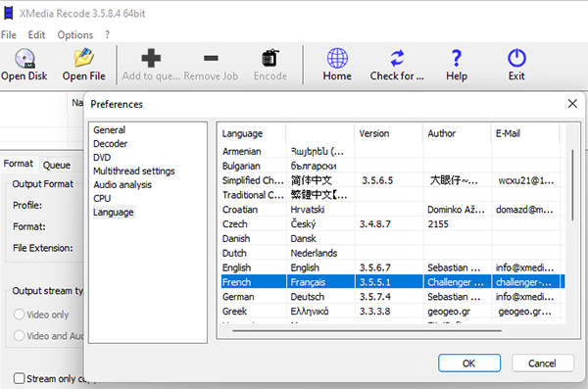Switch to the Queue tab
Viewport: 588px width, 389px height.
point(56,165)
